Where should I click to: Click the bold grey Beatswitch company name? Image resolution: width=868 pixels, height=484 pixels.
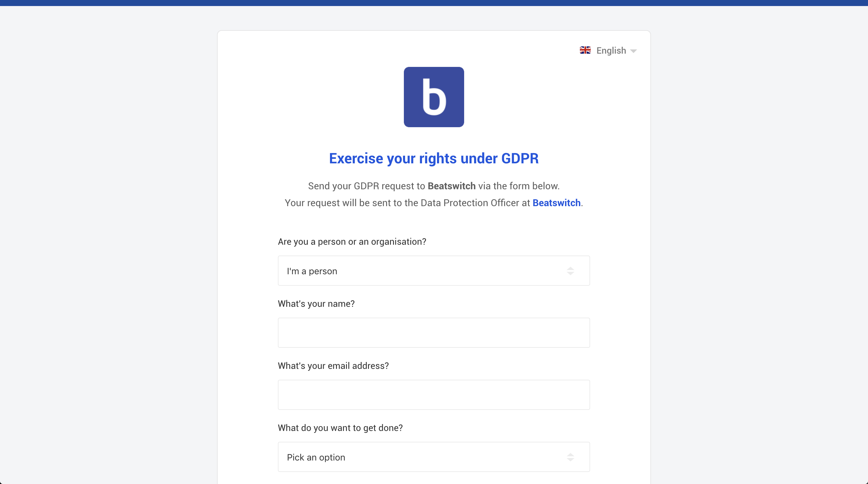point(451,186)
